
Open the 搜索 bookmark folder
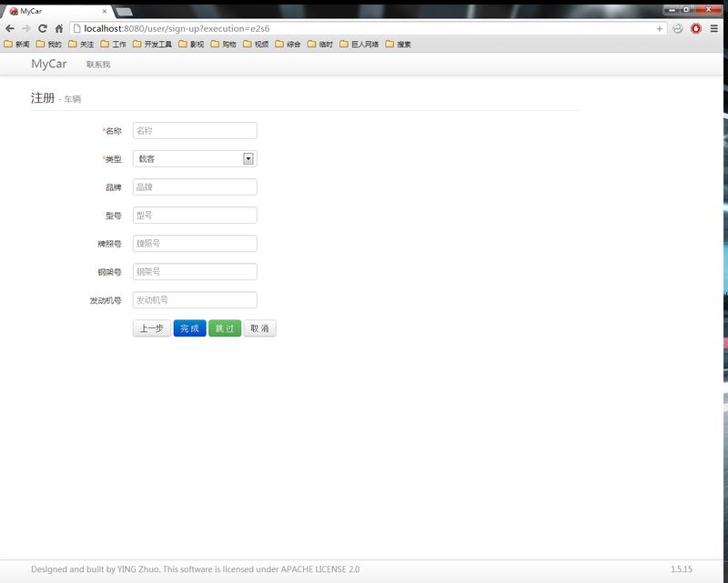tap(399, 44)
